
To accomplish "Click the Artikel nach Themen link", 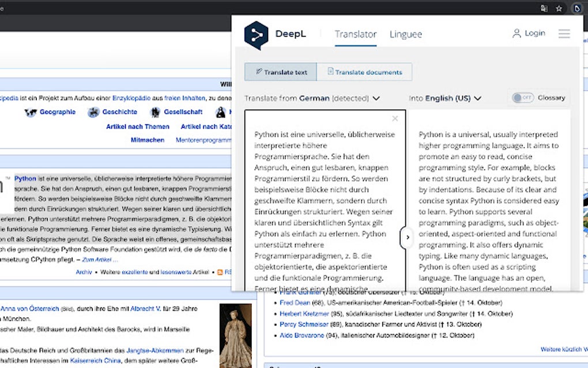I will click(138, 126).
